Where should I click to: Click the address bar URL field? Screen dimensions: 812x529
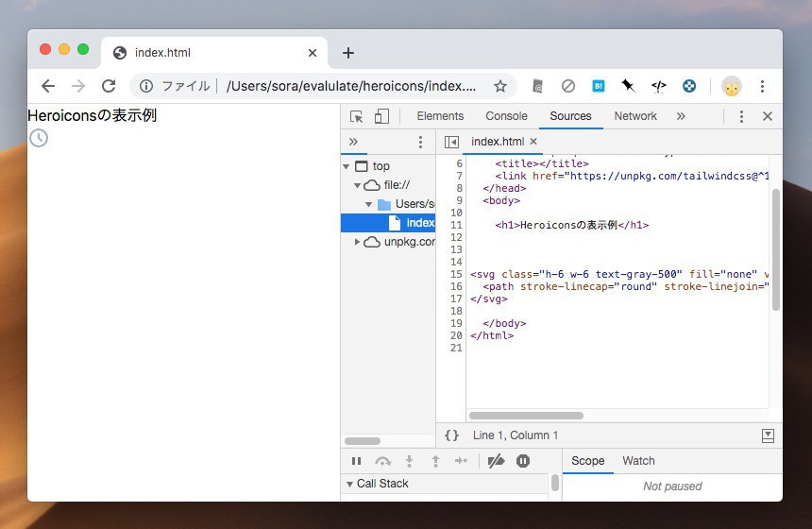pyautogui.click(x=351, y=86)
